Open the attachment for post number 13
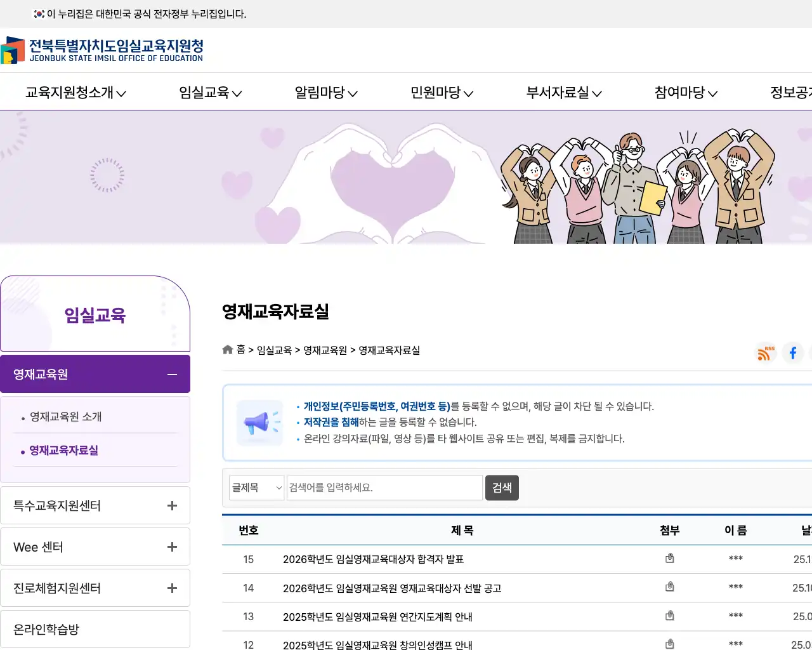Viewport: 812px width, 650px height. pyautogui.click(x=669, y=614)
